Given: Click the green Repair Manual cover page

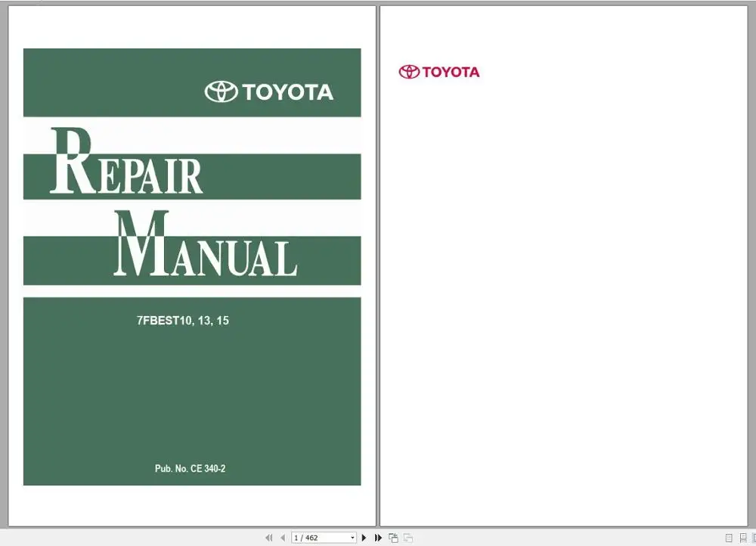Looking at the screenshot, I should click(x=192, y=265).
